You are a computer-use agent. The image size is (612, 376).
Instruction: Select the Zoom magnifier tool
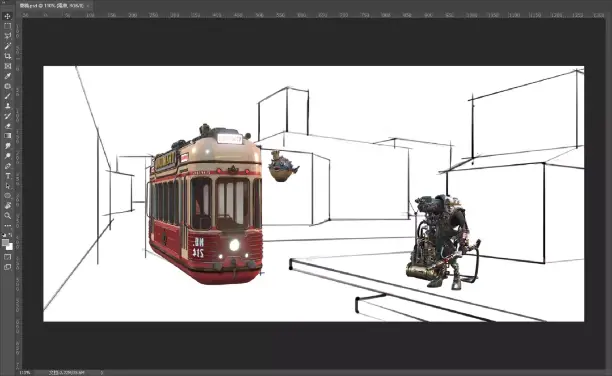pos(7,216)
